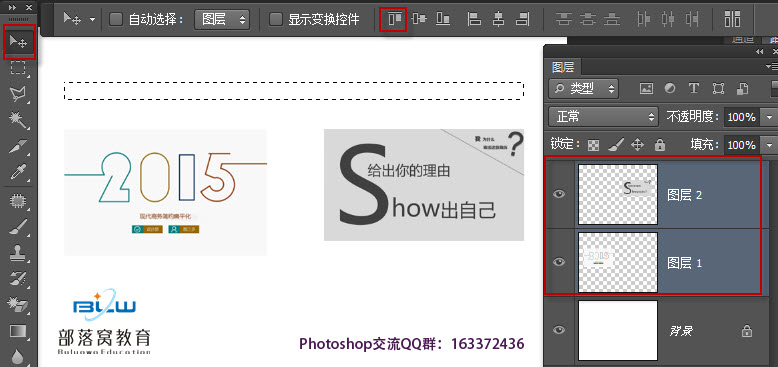Align layers by vertical centers
Viewport: 778px width, 367px height.
pos(419,19)
